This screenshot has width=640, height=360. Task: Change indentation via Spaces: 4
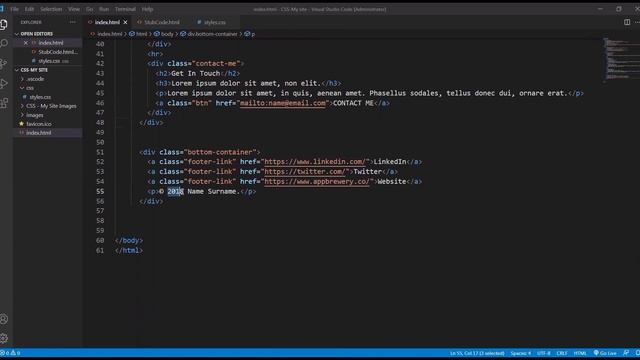pyautogui.click(x=520, y=353)
